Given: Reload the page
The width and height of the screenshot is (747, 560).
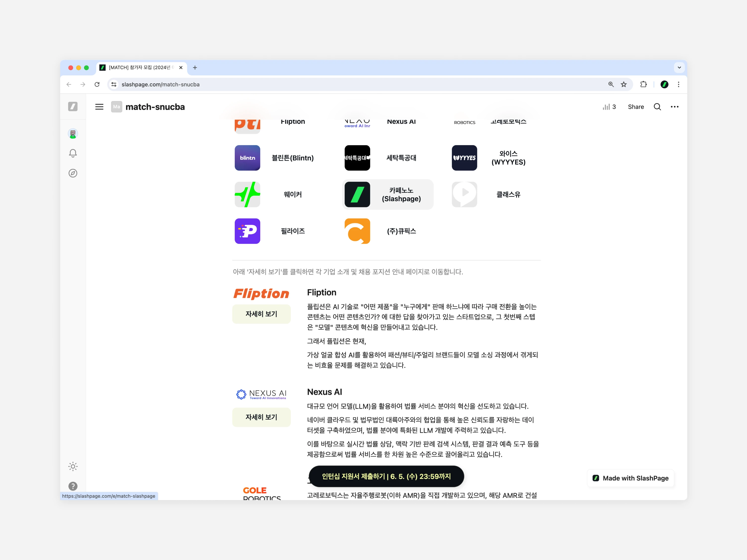Looking at the screenshot, I should click(97, 84).
